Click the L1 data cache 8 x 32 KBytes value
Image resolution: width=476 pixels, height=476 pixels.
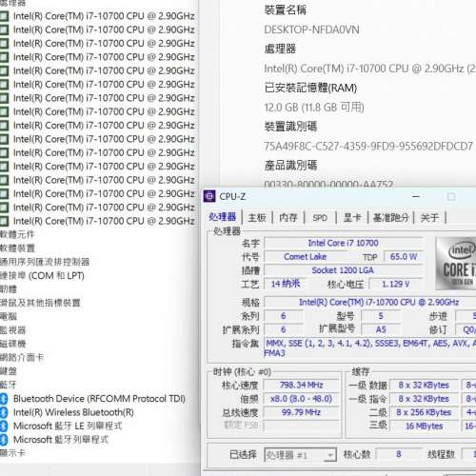(424, 385)
